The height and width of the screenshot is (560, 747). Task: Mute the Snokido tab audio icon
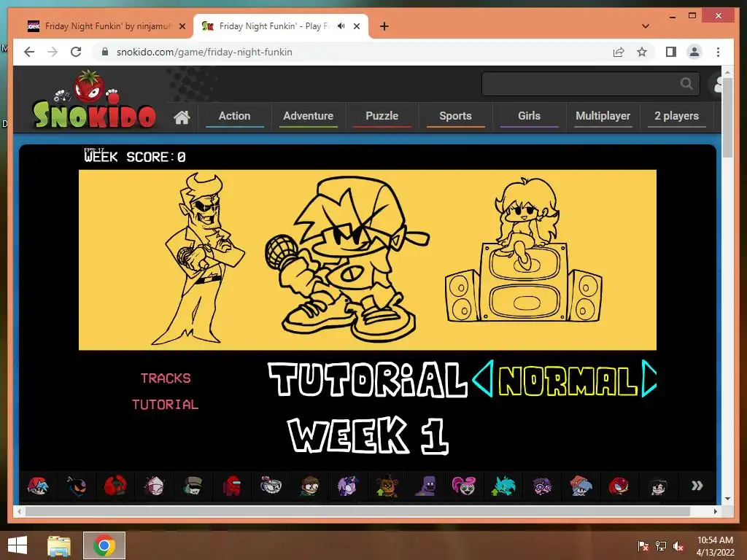pyautogui.click(x=341, y=26)
